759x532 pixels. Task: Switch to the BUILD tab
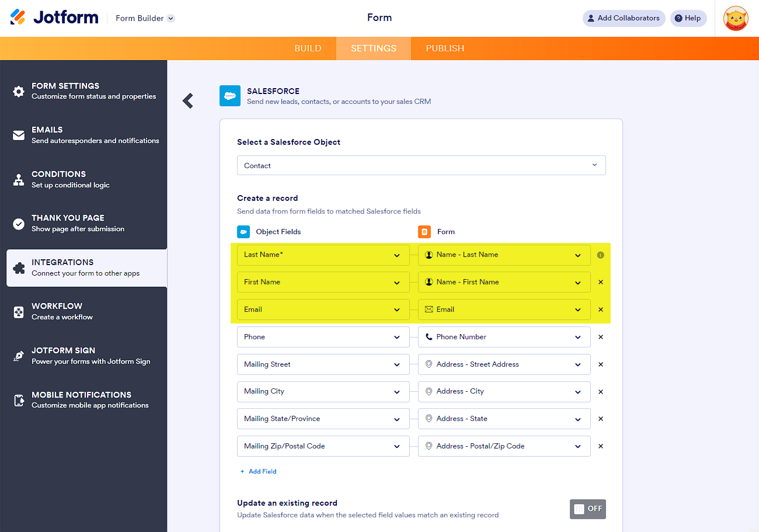(x=308, y=48)
